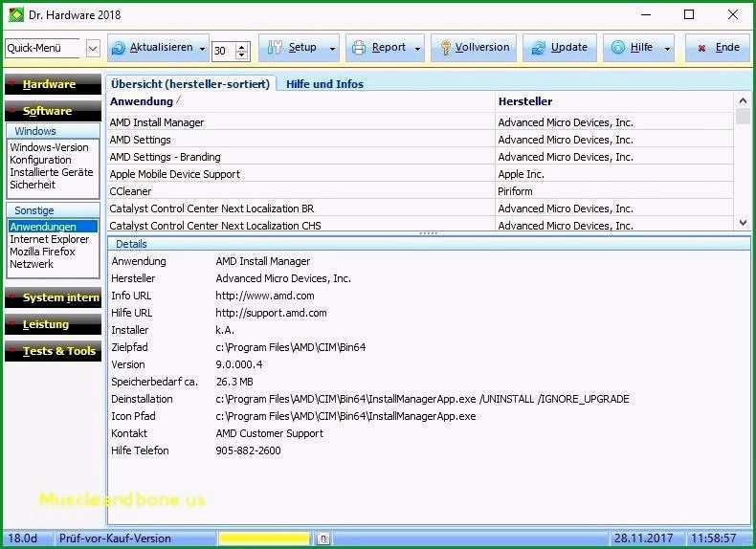The width and height of the screenshot is (756, 549).
Task: Click the Dr. Hardware title bar icon
Action: pyautogui.click(x=16, y=14)
